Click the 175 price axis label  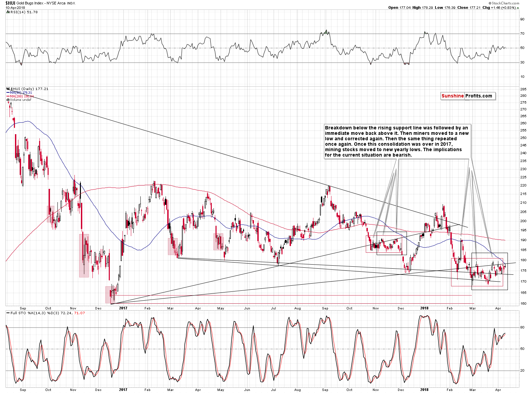(x=523, y=271)
